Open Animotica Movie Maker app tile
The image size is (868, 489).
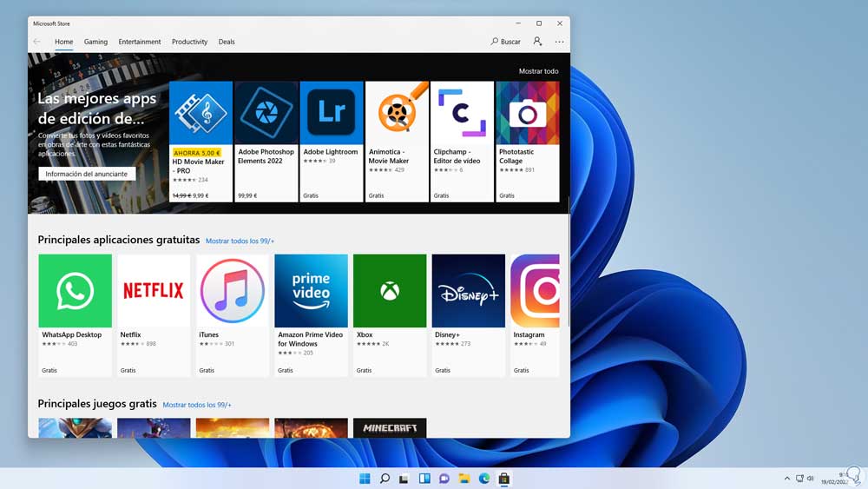click(397, 142)
